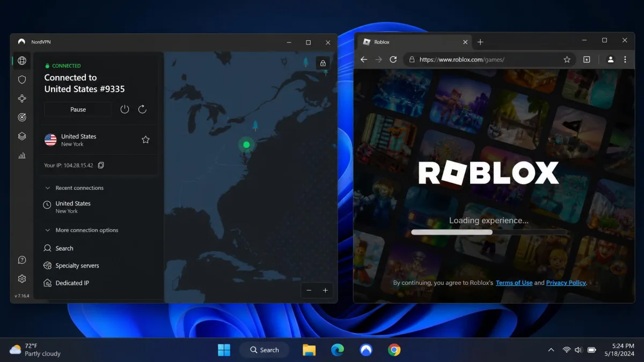Open Roblox Terms of Use link

(514, 283)
